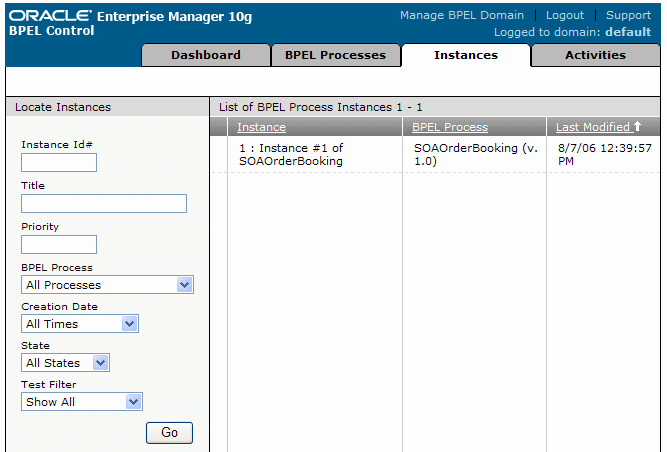The image size is (667, 452).
Task: Go to the Activities tab
Action: click(596, 55)
